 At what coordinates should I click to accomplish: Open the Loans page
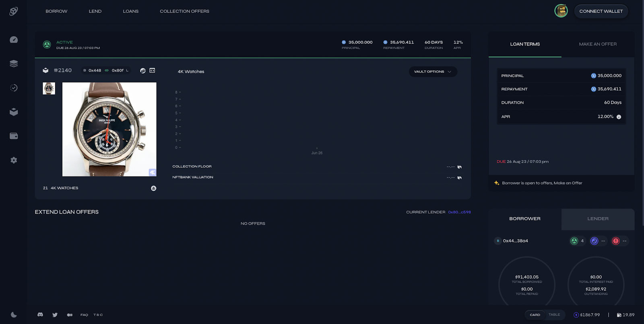coord(131,11)
